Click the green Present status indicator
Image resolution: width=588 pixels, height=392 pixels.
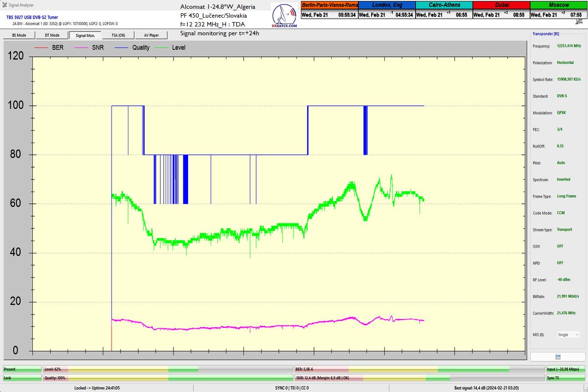tap(22, 369)
